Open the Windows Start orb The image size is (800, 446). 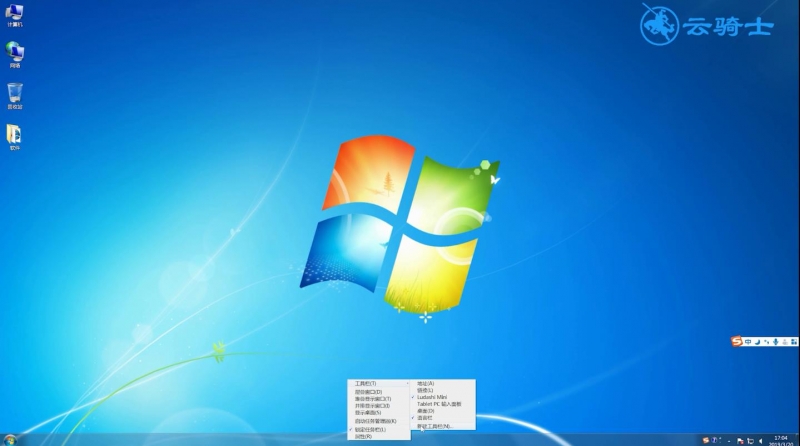tap(10, 440)
